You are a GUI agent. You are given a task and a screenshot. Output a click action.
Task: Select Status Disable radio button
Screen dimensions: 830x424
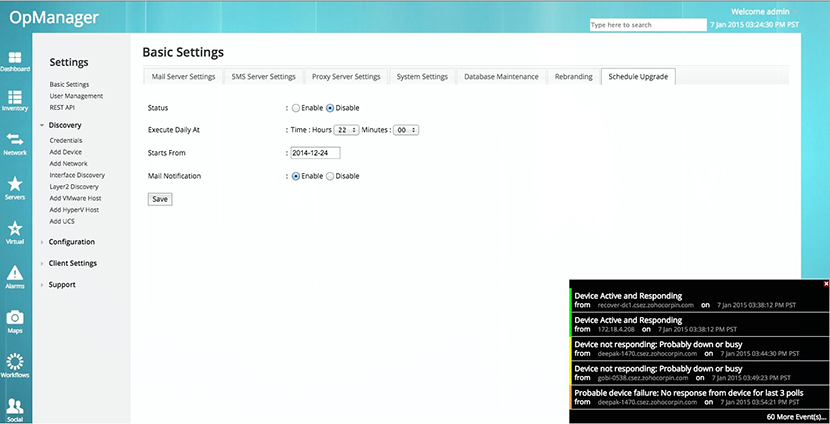pyautogui.click(x=330, y=108)
